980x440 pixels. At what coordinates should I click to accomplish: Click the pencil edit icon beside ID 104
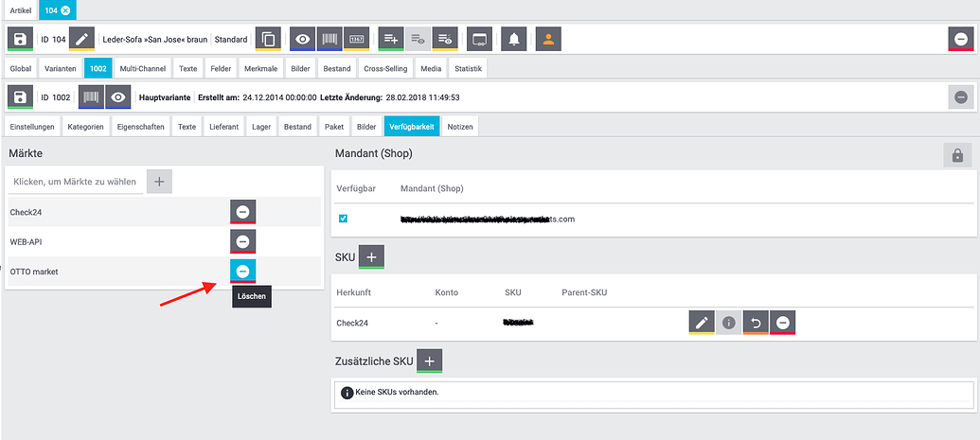coord(82,40)
